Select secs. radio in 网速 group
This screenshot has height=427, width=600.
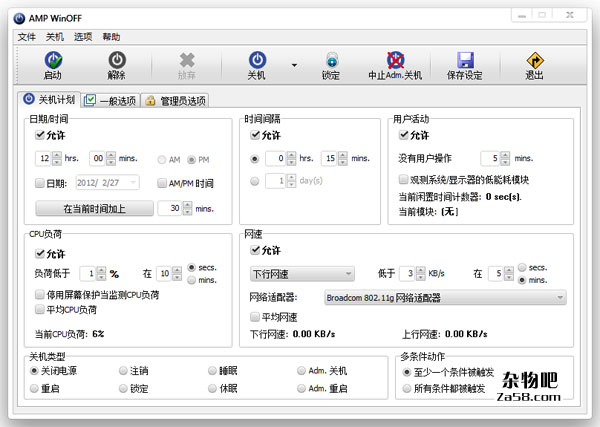pos(522,267)
